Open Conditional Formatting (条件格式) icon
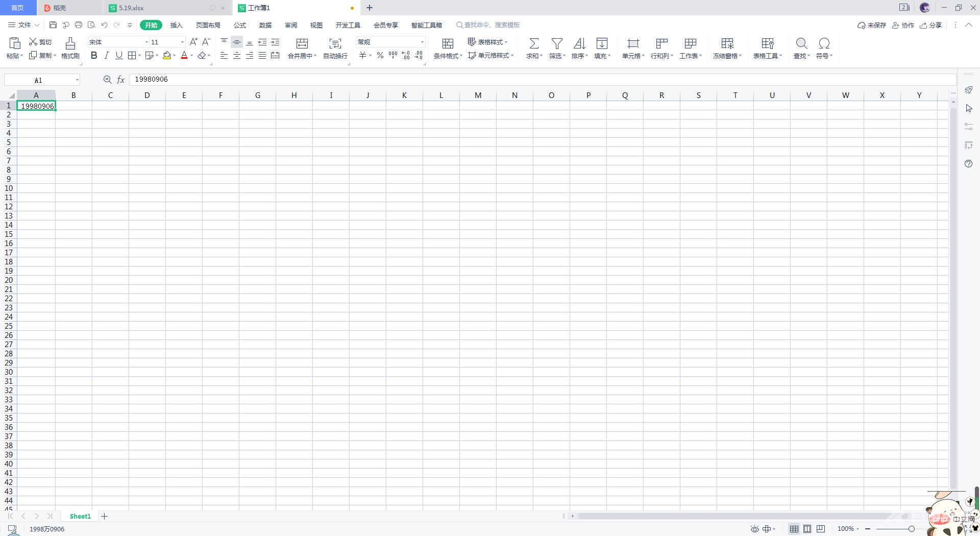 448,44
